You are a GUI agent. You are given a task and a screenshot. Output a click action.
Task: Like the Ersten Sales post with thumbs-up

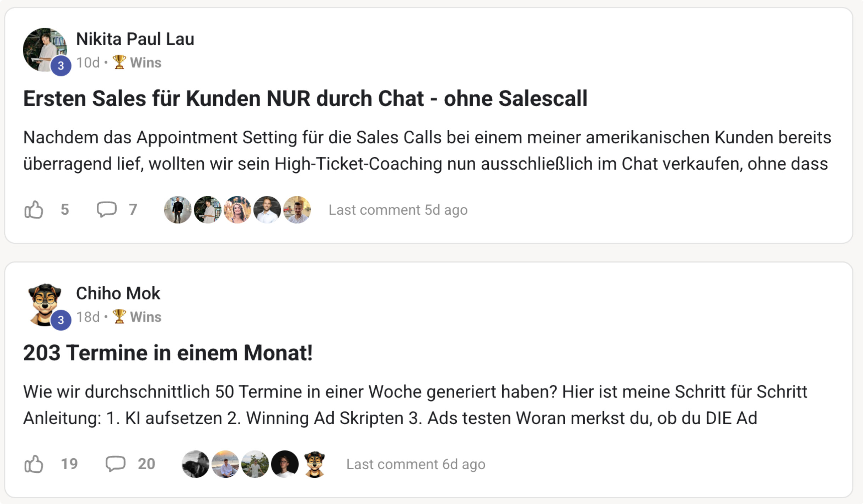coord(34,210)
